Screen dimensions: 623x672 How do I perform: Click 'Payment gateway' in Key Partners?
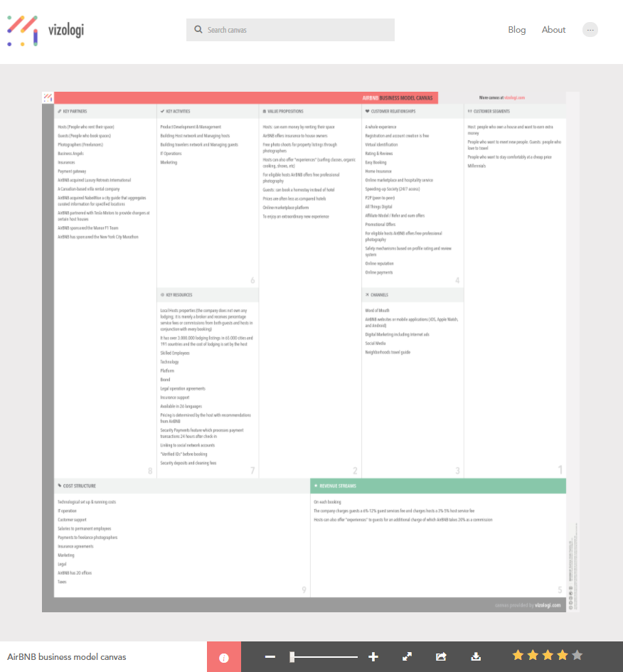click(x=72, y=171)
